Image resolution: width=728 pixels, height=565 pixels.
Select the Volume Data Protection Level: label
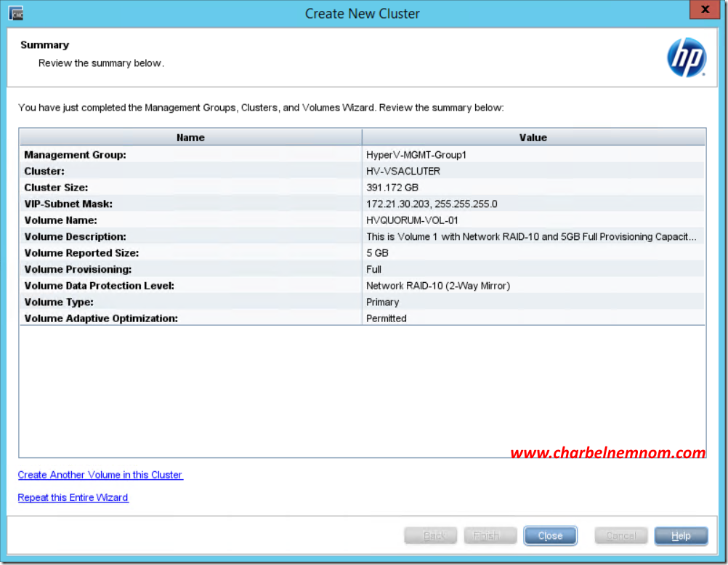click(x=99, y=286)
